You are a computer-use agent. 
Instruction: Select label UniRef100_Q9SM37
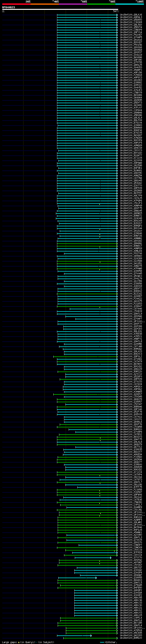click(131, 53)
